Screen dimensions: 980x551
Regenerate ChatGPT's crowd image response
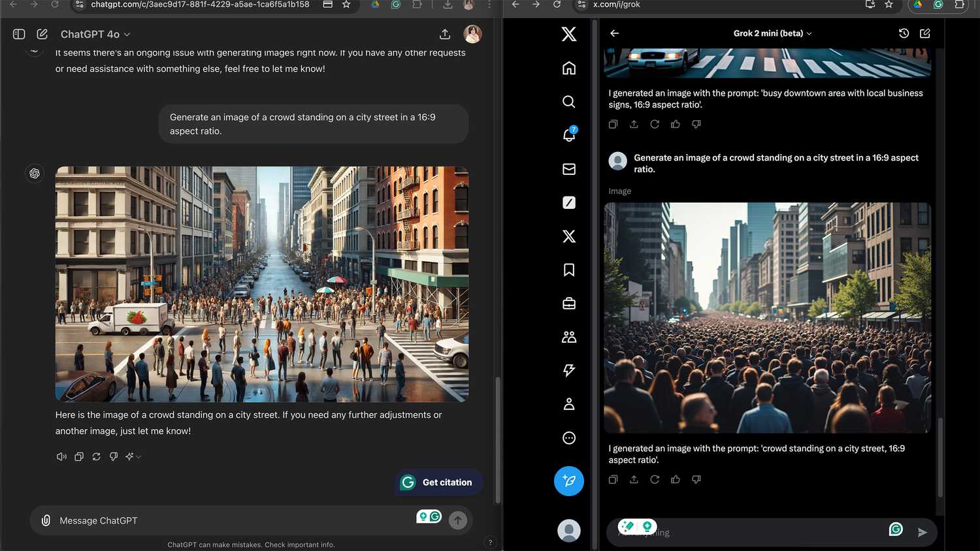point(96,456)
